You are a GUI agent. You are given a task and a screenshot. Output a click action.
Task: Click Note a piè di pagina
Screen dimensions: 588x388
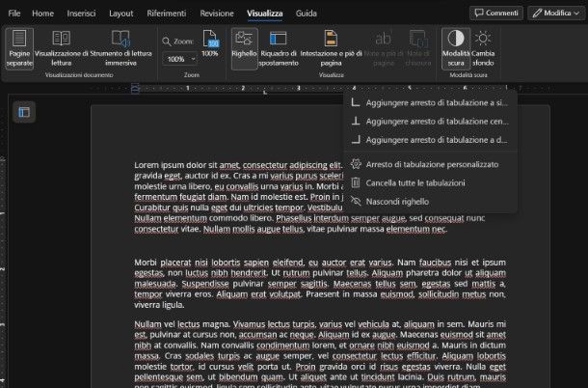384,49
